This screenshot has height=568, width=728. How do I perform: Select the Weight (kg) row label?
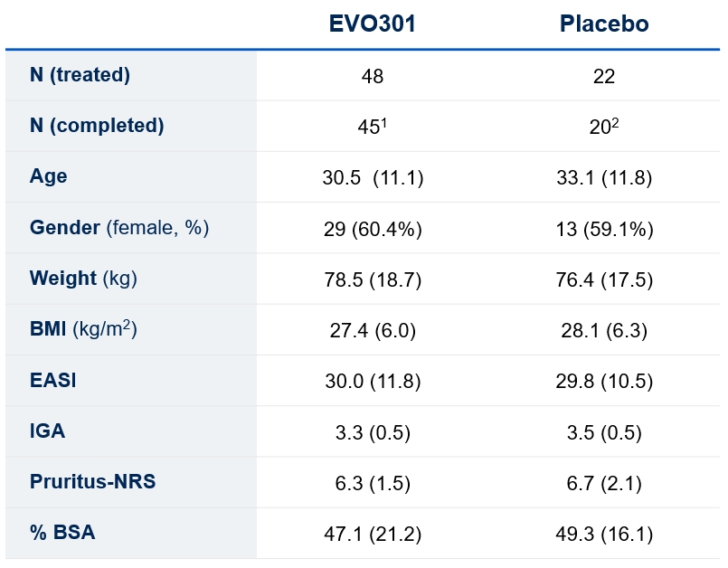[83, 279]
